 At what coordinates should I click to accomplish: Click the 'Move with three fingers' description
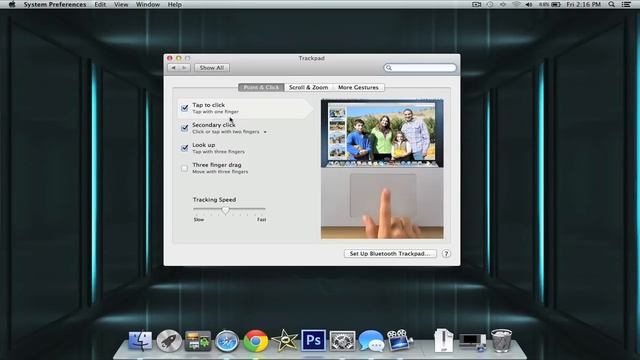[x=220, y=172]
